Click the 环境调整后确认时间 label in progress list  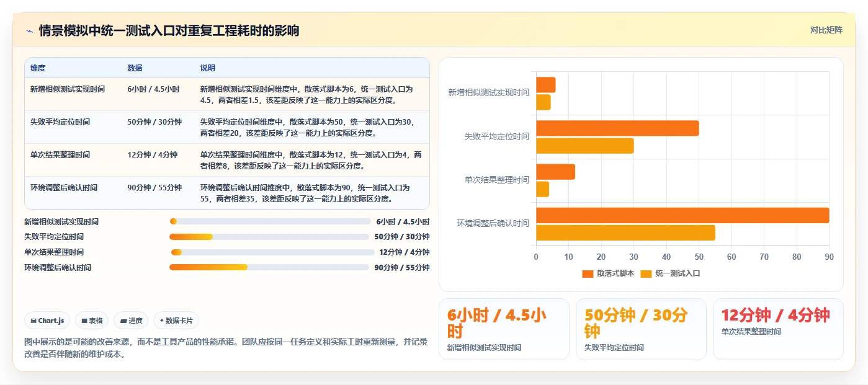click(58, 268)
